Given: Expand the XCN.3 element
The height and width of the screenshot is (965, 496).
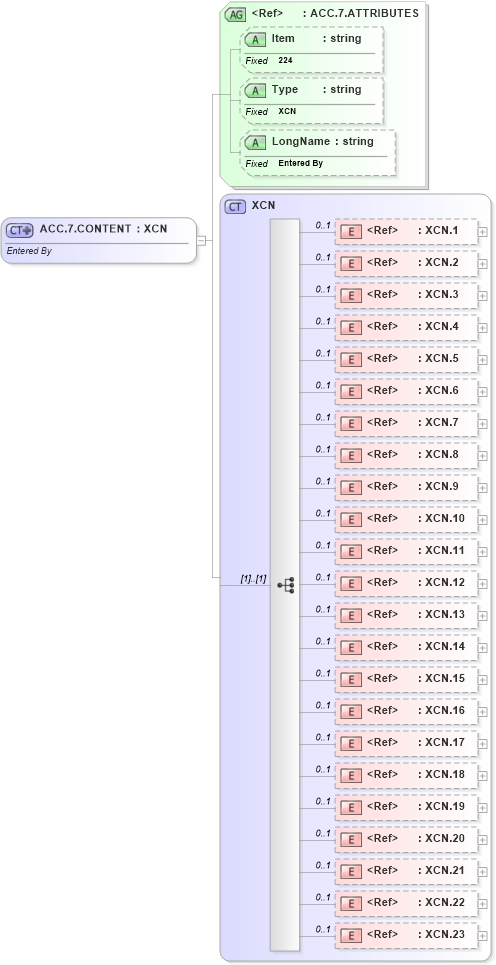Looking at the screenshot, I should 482,296.
